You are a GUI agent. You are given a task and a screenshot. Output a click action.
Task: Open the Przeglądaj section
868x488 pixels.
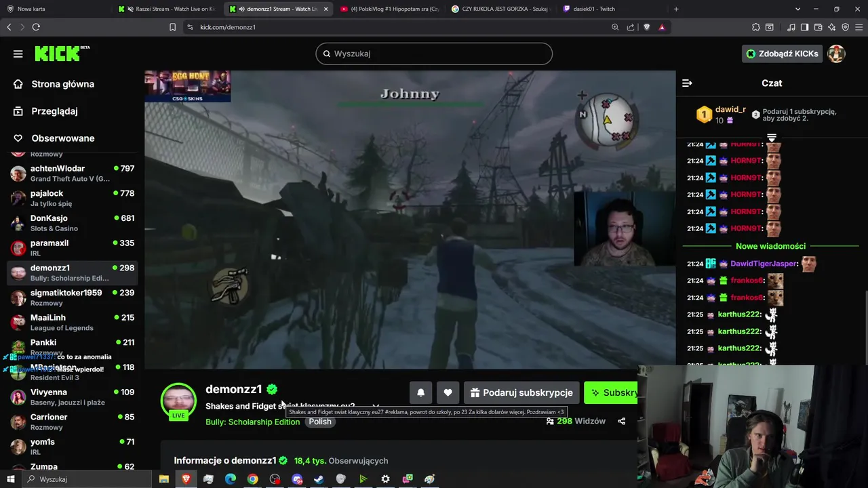(54, 111)
